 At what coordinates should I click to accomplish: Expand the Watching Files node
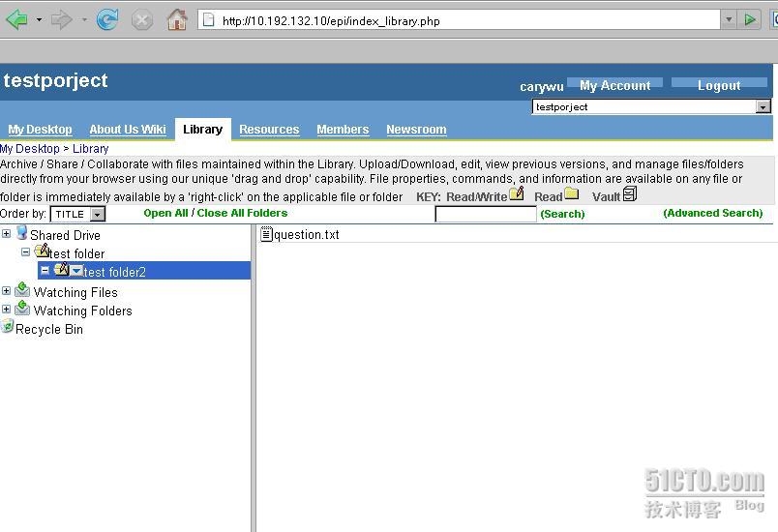point(7,291)
